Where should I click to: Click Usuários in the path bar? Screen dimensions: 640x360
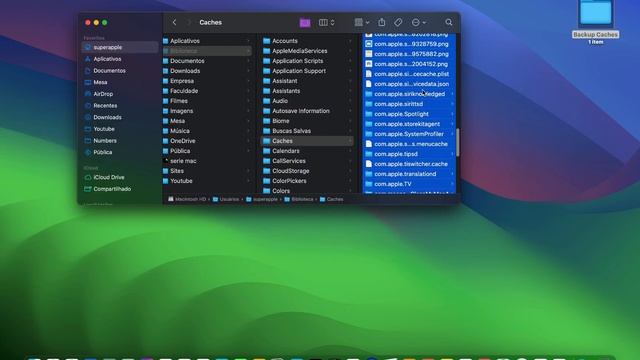coord(226,199)
